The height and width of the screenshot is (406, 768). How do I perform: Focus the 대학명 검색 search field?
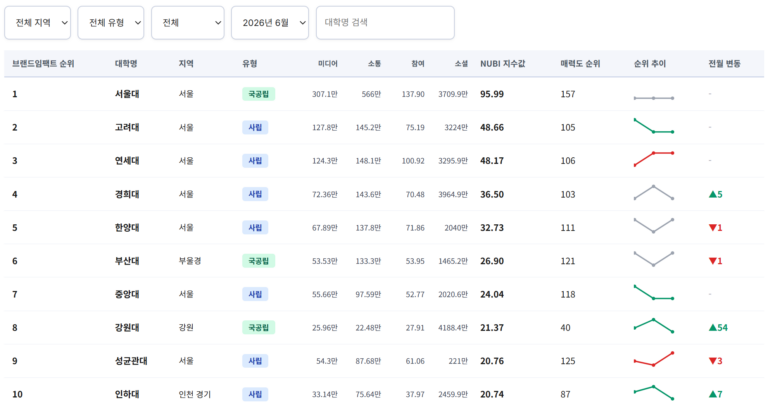[385, 23]
